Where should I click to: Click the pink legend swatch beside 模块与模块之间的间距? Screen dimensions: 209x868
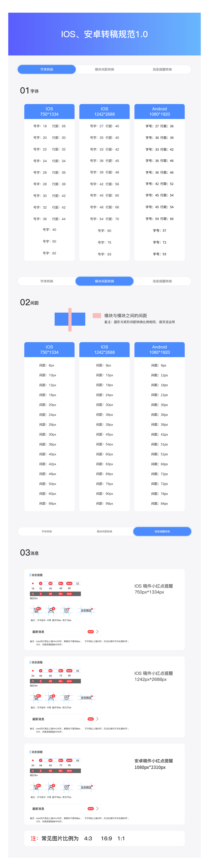pos(97,315)
